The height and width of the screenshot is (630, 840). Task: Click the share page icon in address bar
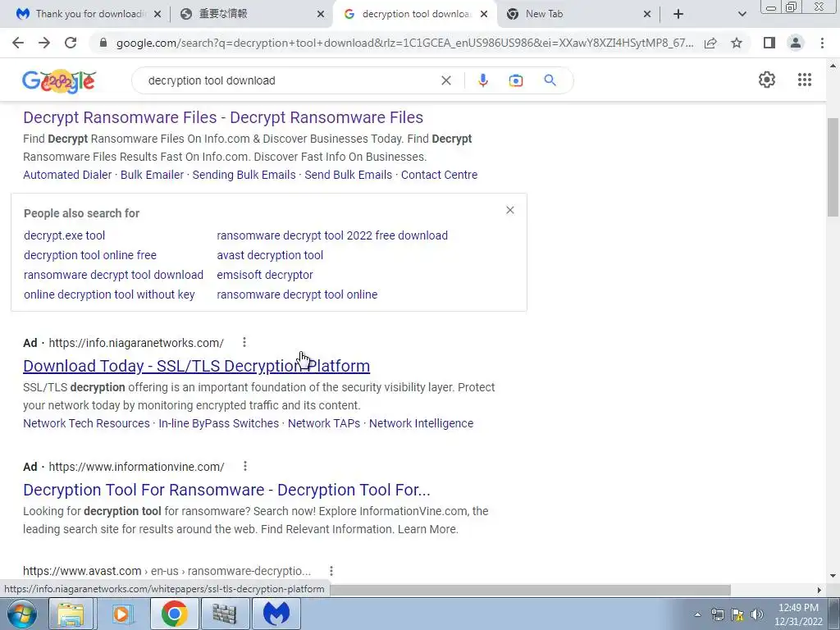(x=710, y=43)
